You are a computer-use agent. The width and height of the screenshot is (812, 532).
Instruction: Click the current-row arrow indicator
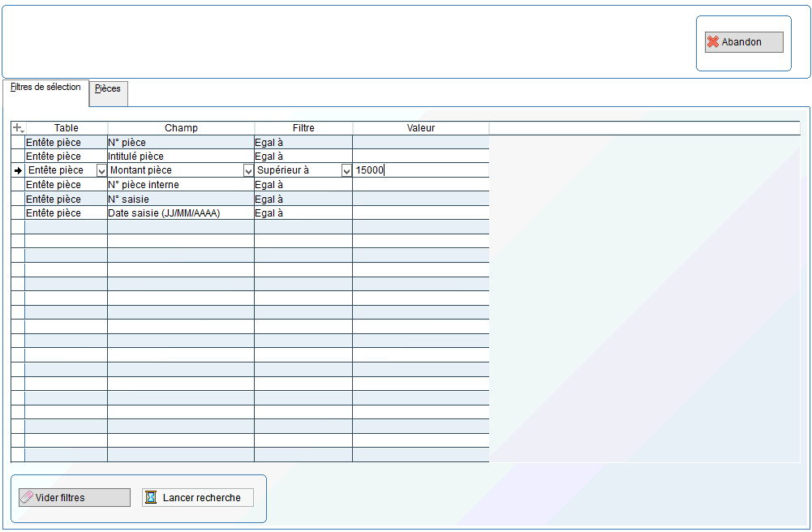(18, 171)
